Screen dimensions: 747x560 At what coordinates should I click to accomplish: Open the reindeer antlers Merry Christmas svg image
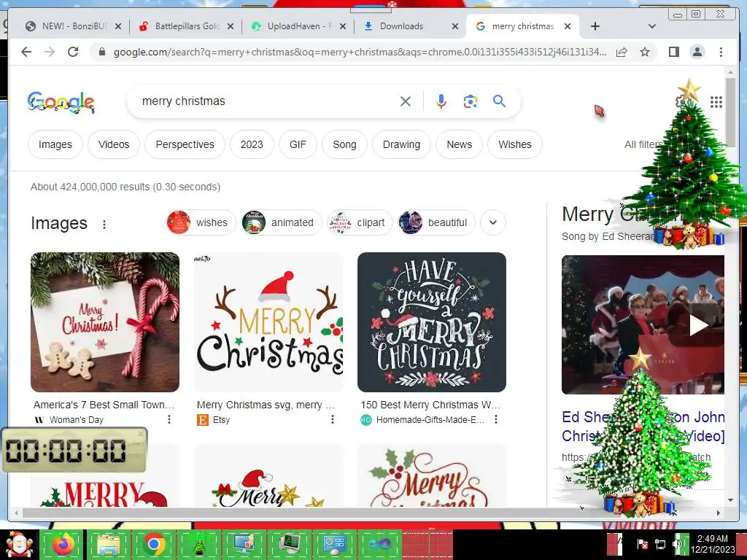pos(268,322)
